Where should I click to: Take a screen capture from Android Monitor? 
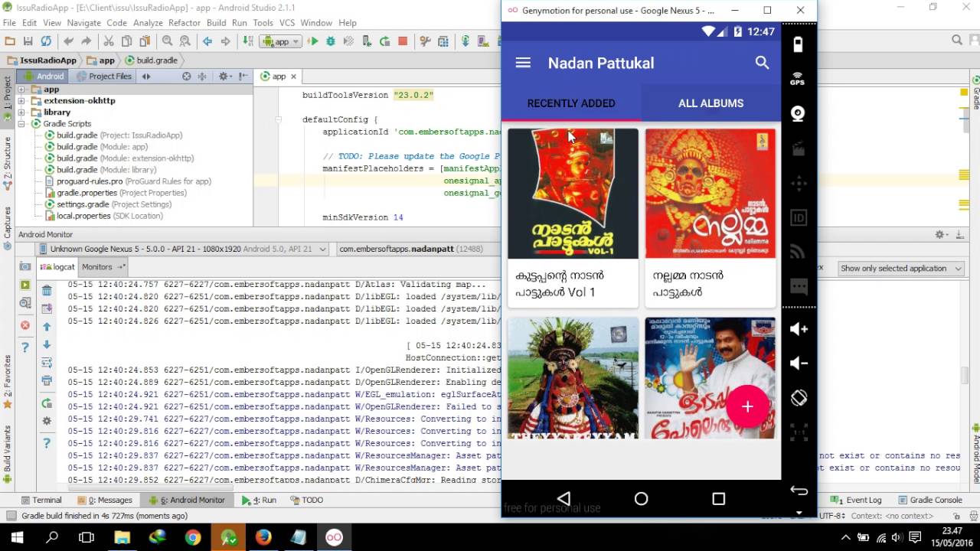click(x=25, y=266)
